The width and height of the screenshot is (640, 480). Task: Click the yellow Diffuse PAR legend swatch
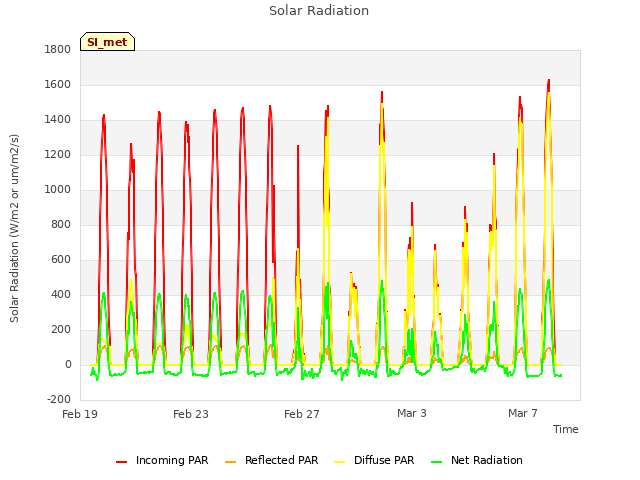pos(340,462)
